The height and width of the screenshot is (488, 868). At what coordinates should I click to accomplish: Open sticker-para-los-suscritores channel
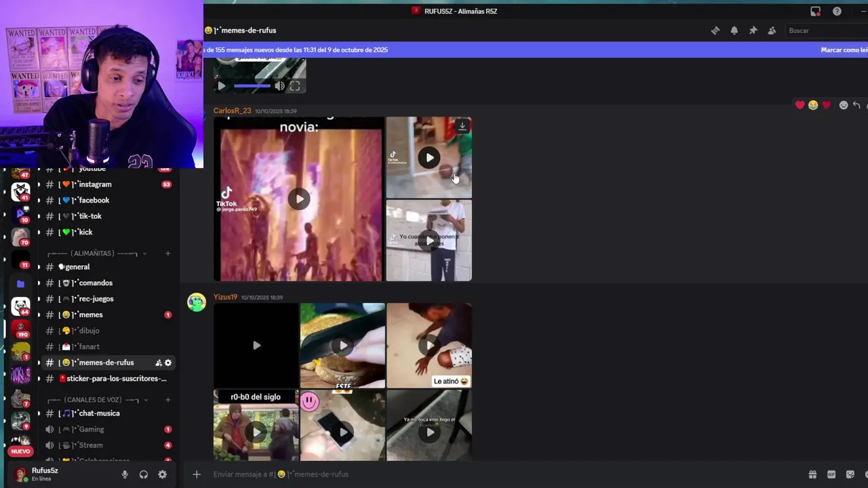(108, 378)
